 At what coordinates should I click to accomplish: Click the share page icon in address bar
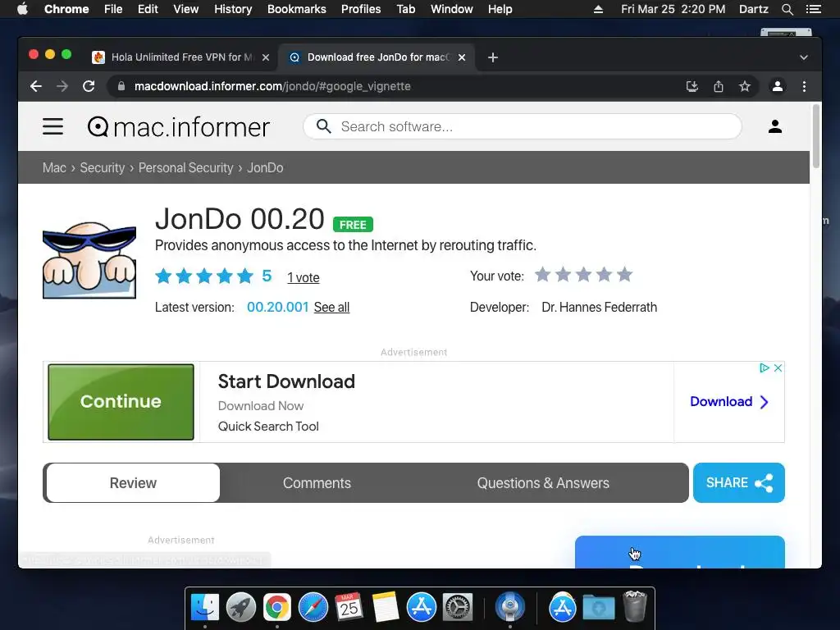(x=719, y=86)
